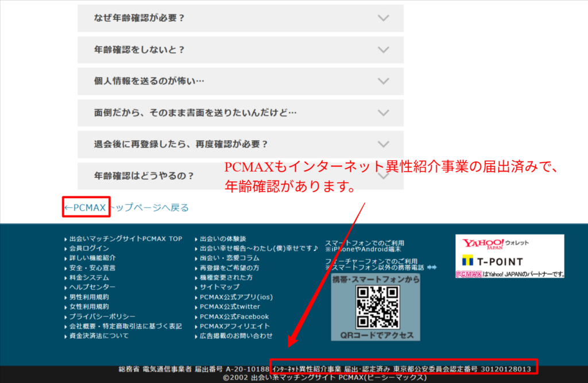
Task: Click the pink PCMAX partner logo
Action: click(x=469, y=274)
